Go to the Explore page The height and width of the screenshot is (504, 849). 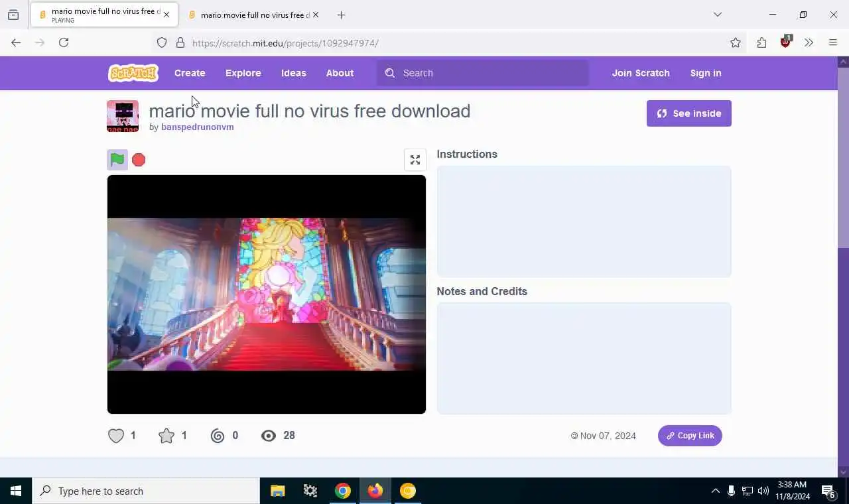tap(243, 73)
